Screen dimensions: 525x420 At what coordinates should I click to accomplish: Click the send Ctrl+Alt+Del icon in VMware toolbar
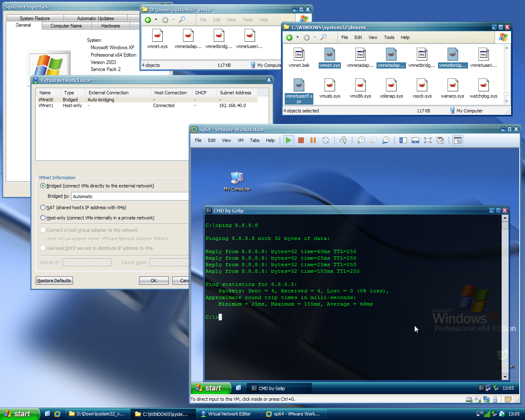pyautogui.click(x=343, y=140)
